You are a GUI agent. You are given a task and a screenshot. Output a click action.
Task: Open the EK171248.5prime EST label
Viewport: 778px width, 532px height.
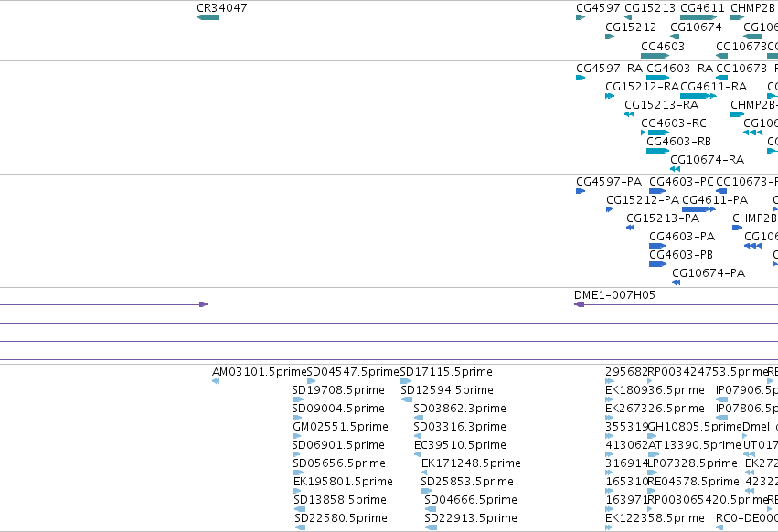click(x=471, y=463)
